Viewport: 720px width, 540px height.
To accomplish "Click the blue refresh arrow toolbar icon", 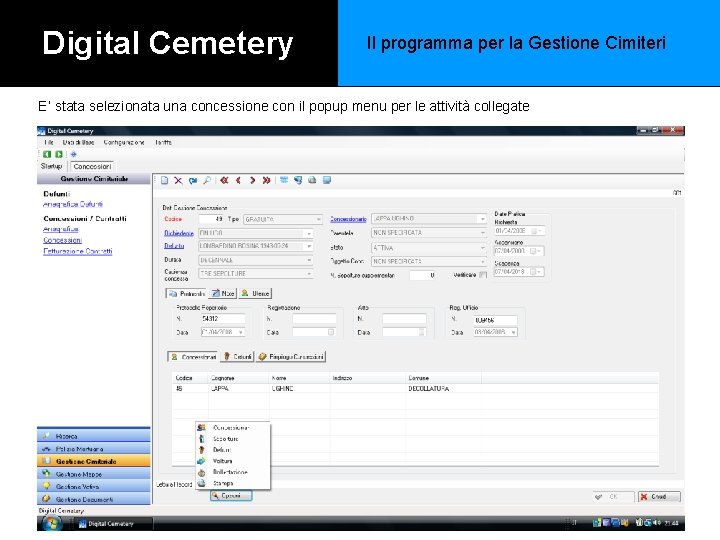I will 193,180.
